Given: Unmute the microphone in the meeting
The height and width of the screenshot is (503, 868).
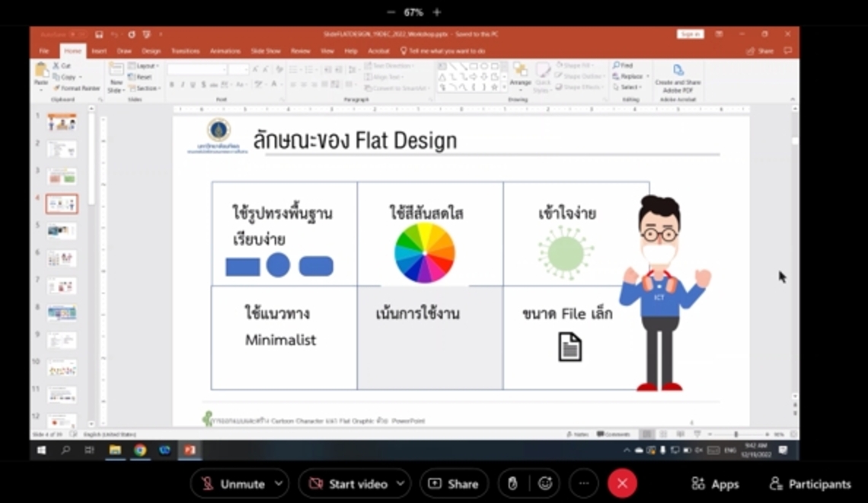Looking at the screenshot, I should pos(232,484).
